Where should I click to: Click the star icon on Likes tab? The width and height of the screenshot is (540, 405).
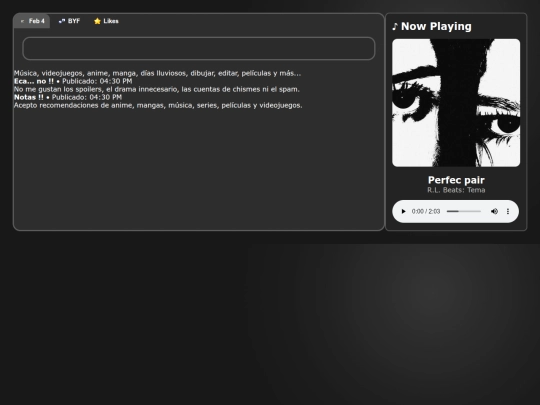(97, 21)
